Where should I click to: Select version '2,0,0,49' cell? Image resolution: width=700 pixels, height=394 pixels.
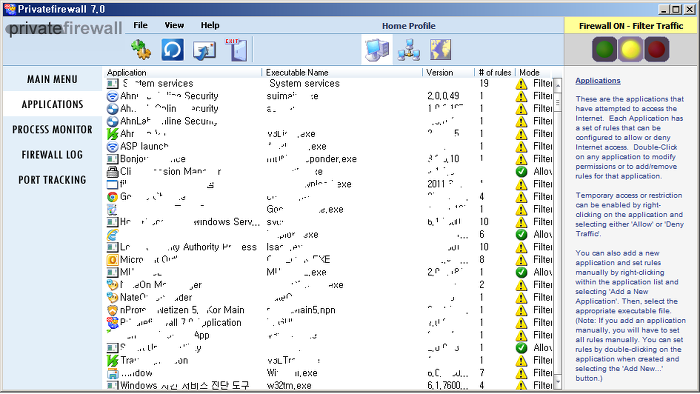(x=443, y=96)
